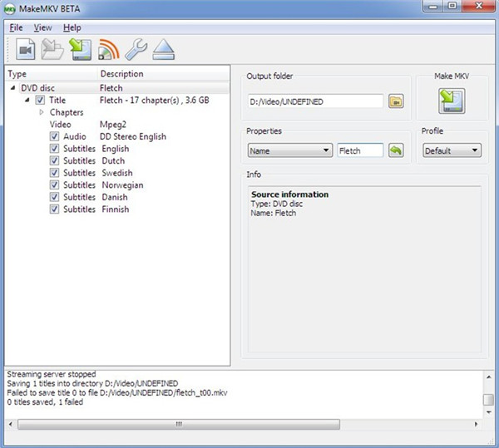Viewport: 499px width, 448px height.
Task: Open the Help menu
Action: pyautogui.click(x=72, y=27)
